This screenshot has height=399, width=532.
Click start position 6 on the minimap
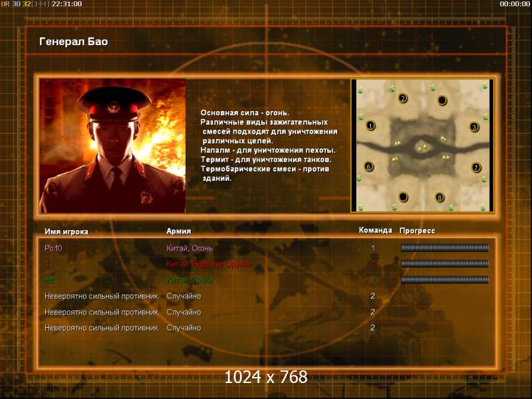368,167
